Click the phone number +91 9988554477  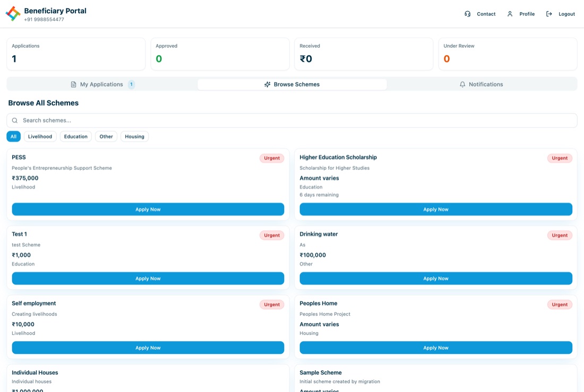(x=44, y=20)
